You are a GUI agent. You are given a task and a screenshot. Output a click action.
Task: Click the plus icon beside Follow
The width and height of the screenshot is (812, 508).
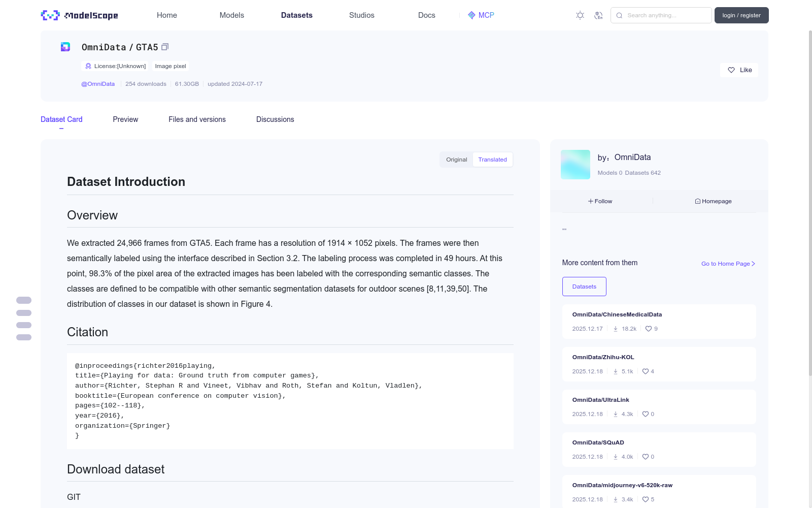click(591, 201)
